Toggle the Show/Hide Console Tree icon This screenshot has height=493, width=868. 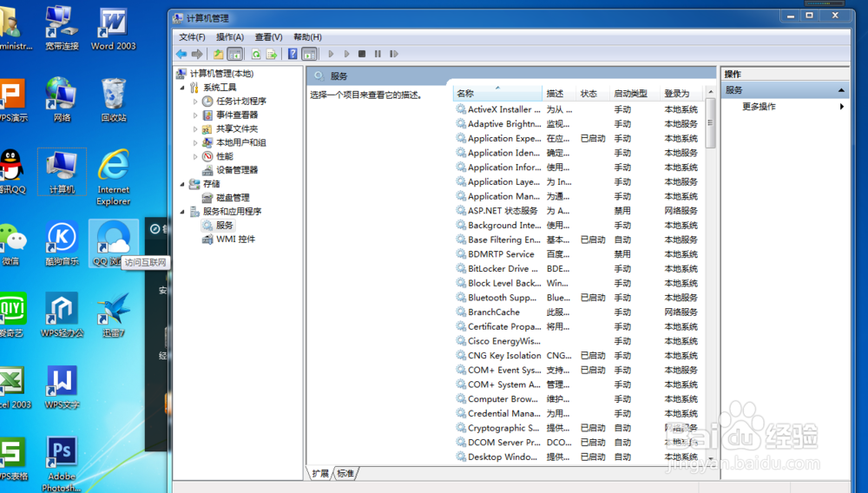234,54
